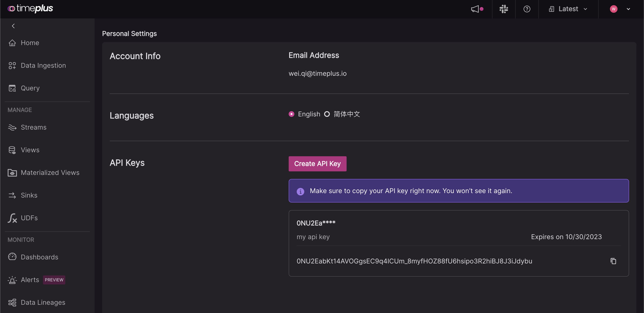
Task: Click the Email Address label
Action: (x=314, y=55)
